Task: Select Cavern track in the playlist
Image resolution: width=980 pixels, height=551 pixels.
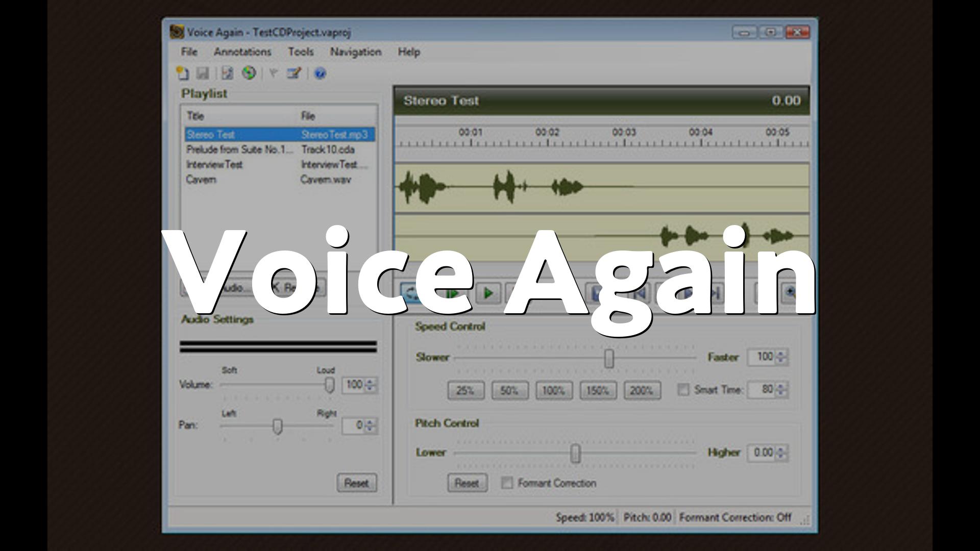Action: tap(201, 180)
